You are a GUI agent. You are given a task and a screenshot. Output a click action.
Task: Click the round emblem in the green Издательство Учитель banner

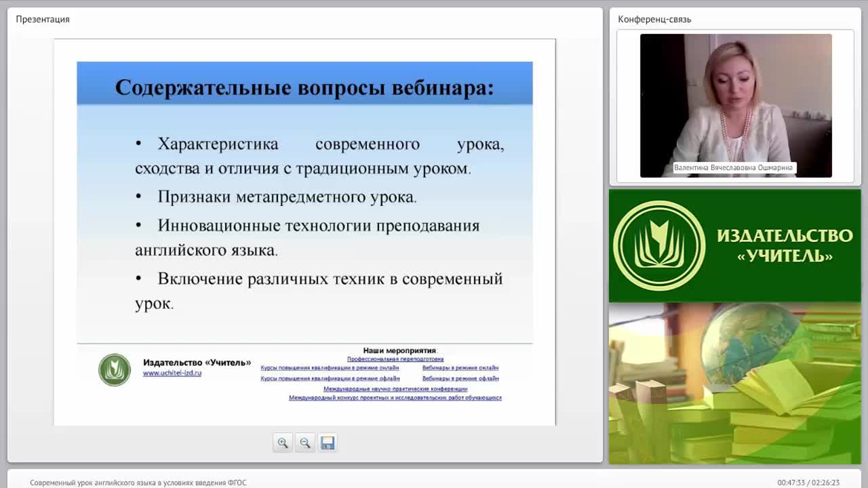(659, 246)
